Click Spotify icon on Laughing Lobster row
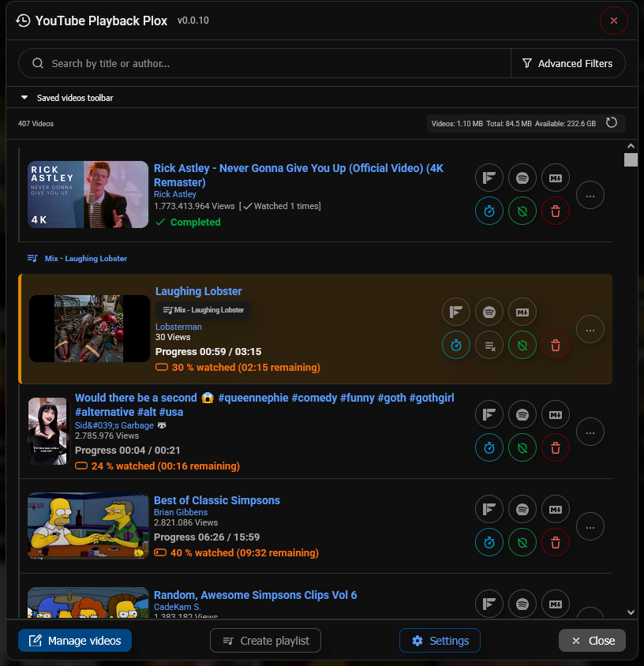 [x=489, y=312]
